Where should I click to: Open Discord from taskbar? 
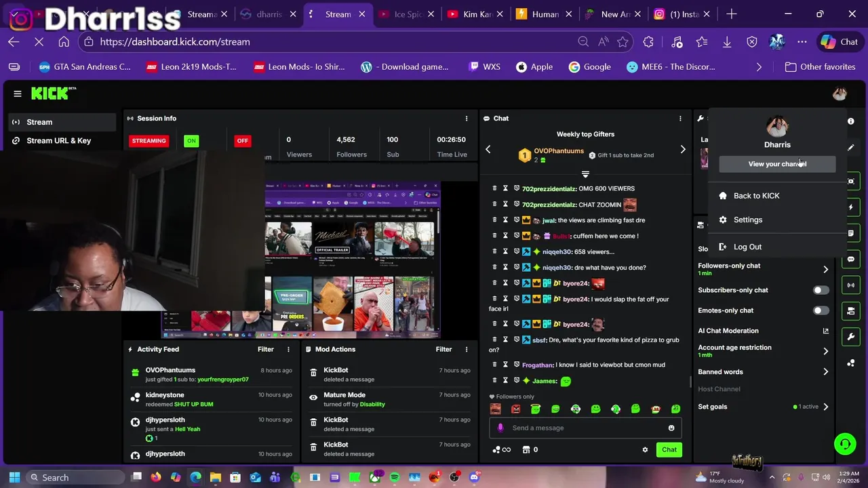coord(474,477)
